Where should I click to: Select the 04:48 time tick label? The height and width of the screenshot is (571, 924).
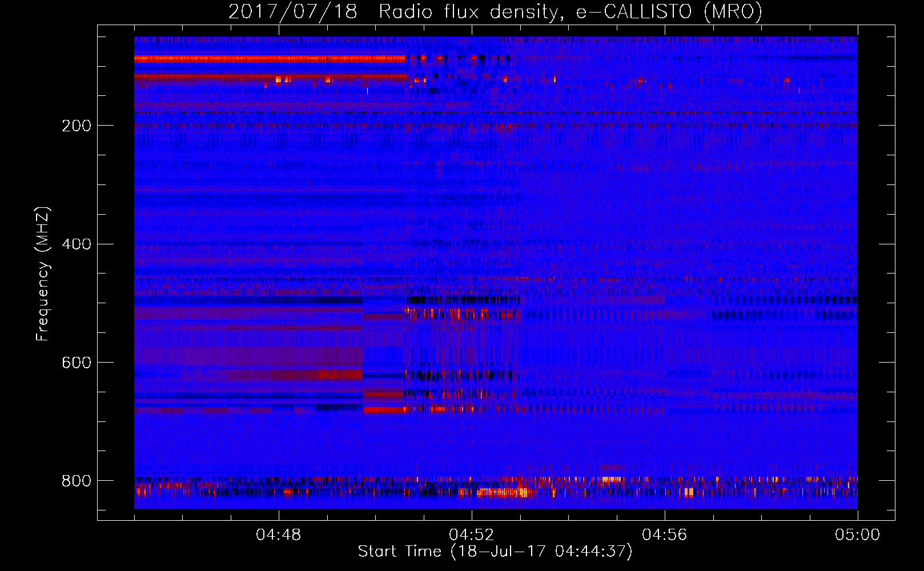coord(279,535)
